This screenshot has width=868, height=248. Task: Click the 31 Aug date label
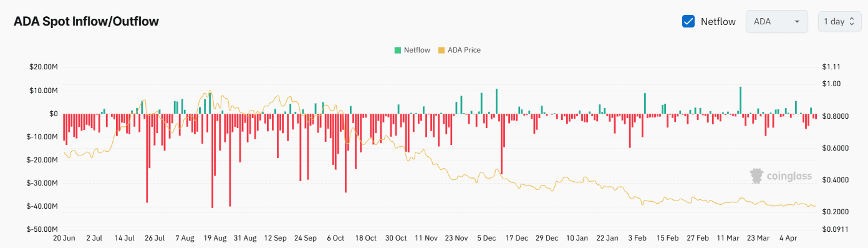pyautogui.click(x=246, y=238)
